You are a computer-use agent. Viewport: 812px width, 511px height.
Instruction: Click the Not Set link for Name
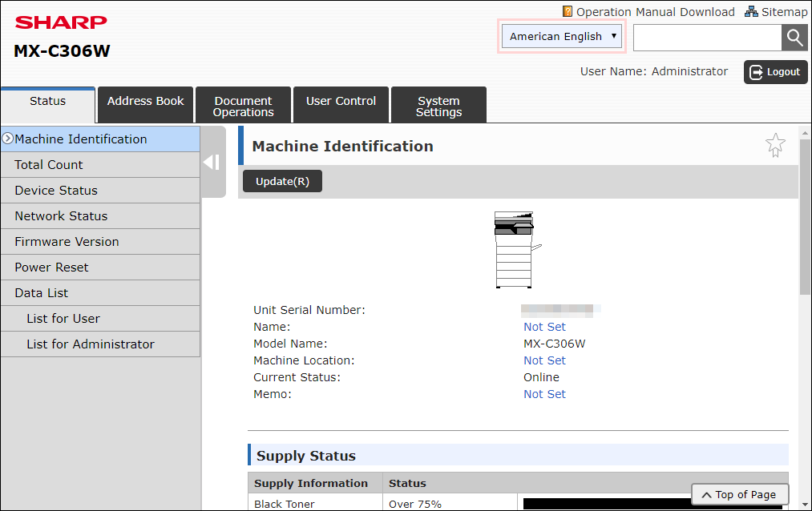(544, 327)
